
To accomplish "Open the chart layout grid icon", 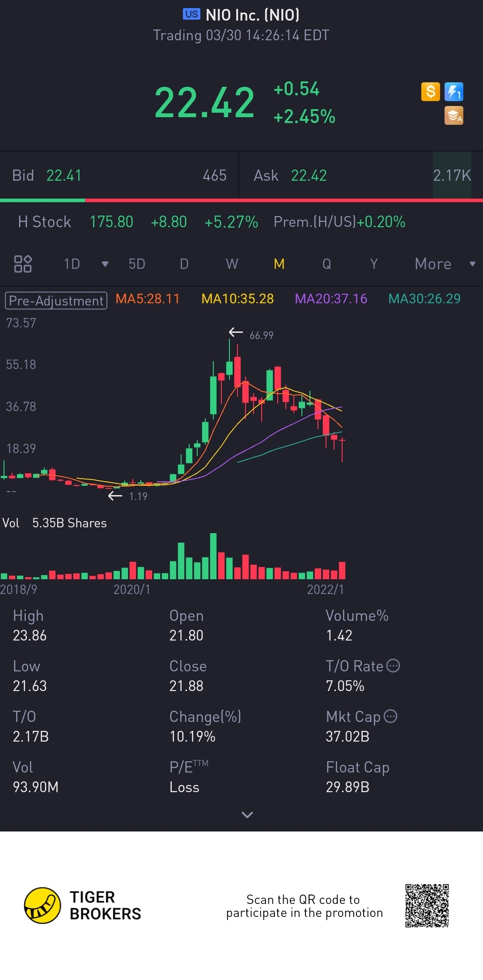I will pyautogui.click(x=23, y=264).
